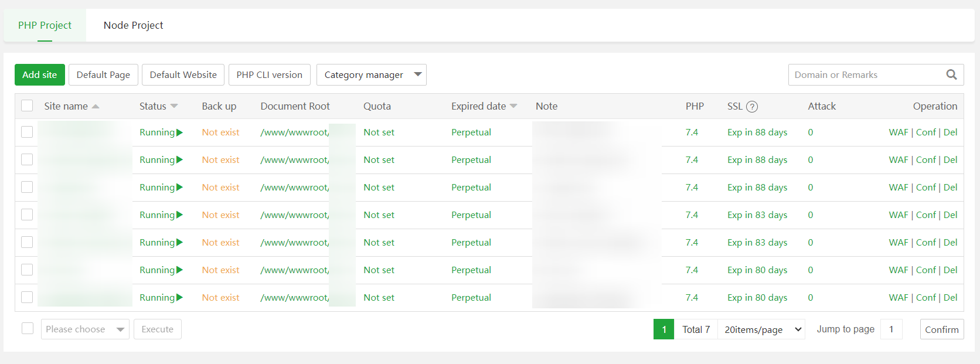Click the PHP CLI version button

coord(269,75)
